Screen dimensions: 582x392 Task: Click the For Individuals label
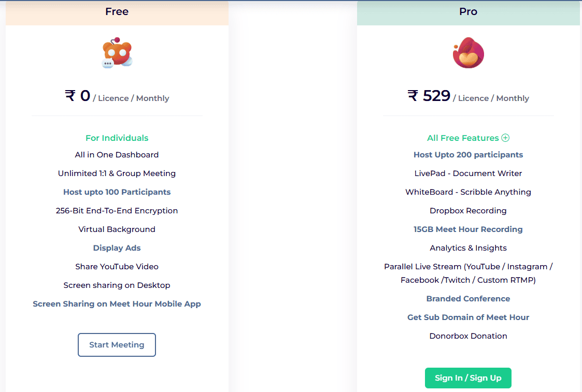click(117, 138)
